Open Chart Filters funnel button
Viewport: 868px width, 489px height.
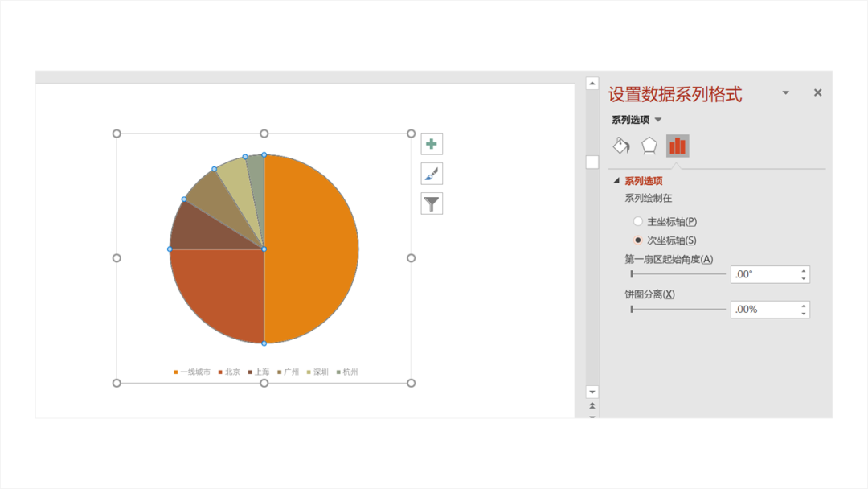(432, 203)
